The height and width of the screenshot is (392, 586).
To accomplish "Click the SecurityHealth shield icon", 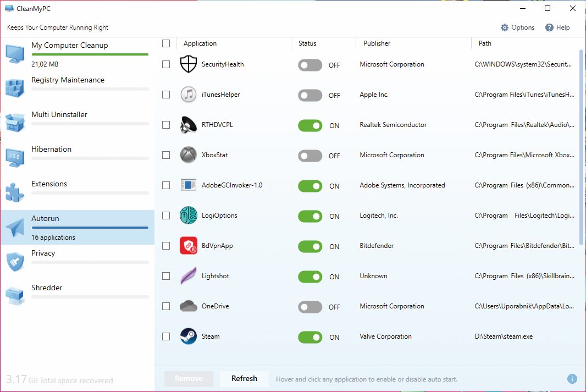I will 189,64.
